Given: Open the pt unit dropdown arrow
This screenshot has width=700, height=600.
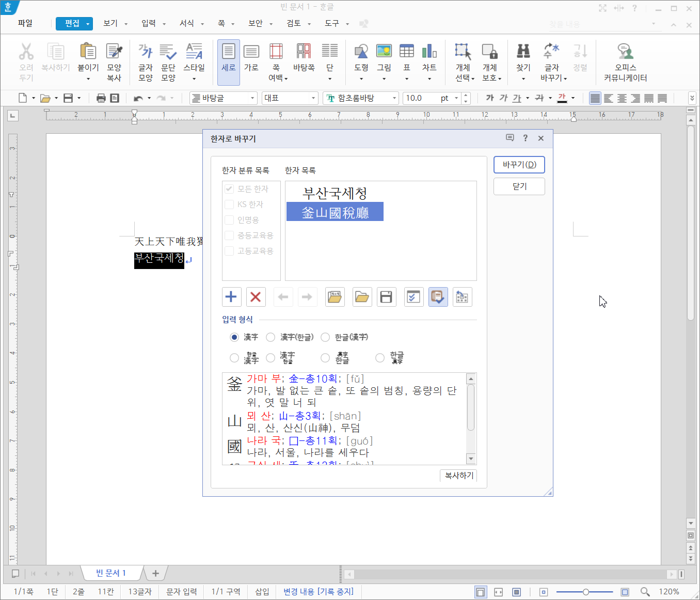Looking at the screenshot, I should pos(456,98).
